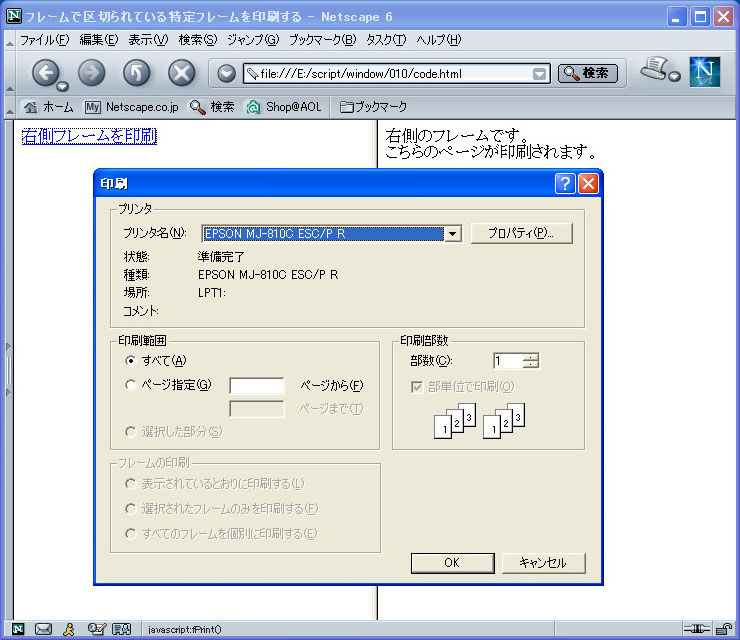Screen dimensions: 740x640
Task: Increase copies with the spinner up arrow
Action: point(531,357)
